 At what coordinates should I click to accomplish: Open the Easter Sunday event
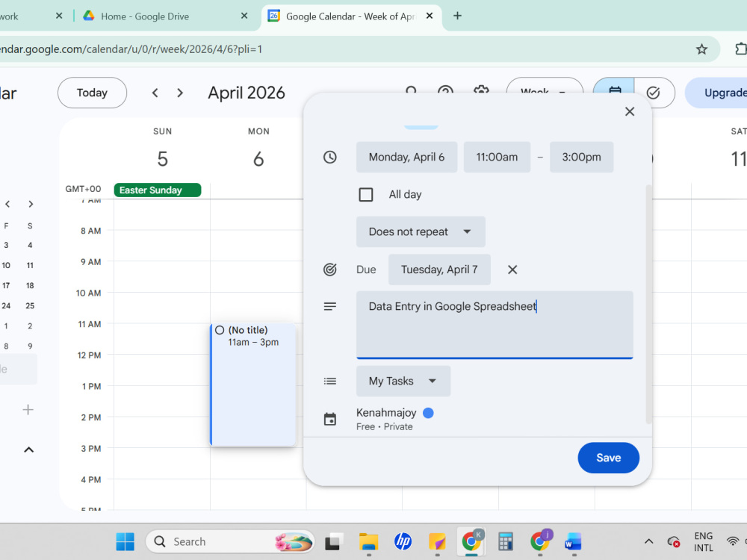[x=157, y=190]
